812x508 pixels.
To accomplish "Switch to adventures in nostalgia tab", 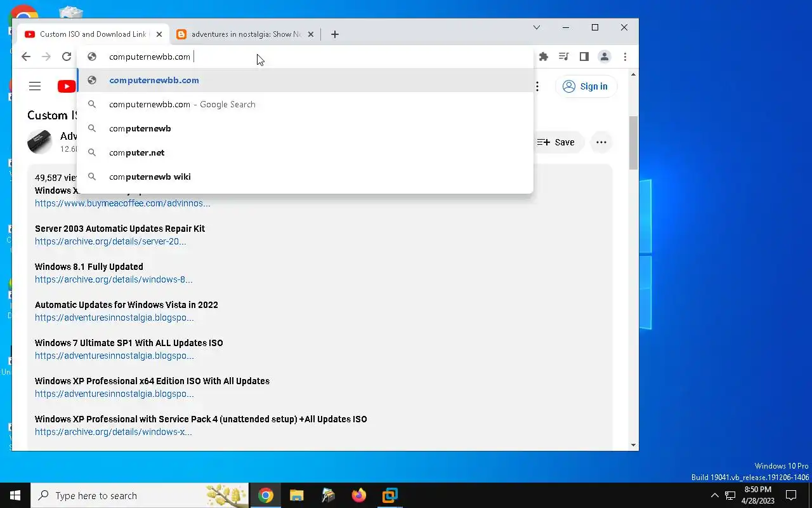I will point(245,34).
